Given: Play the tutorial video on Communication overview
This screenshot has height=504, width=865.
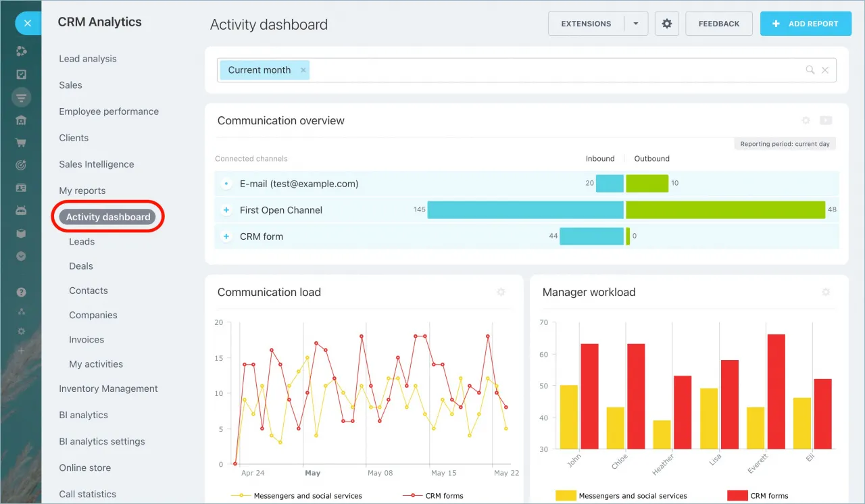Looking at the screenshot, I should (x=826, y=120).
